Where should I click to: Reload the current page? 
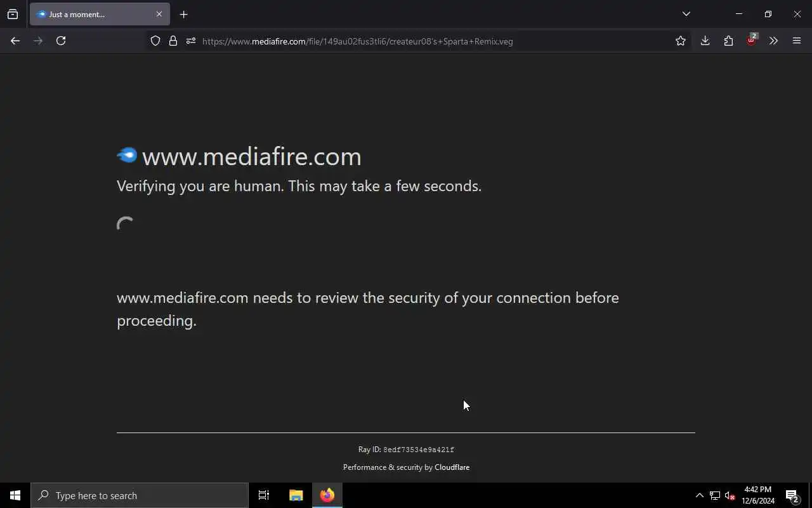61,41
